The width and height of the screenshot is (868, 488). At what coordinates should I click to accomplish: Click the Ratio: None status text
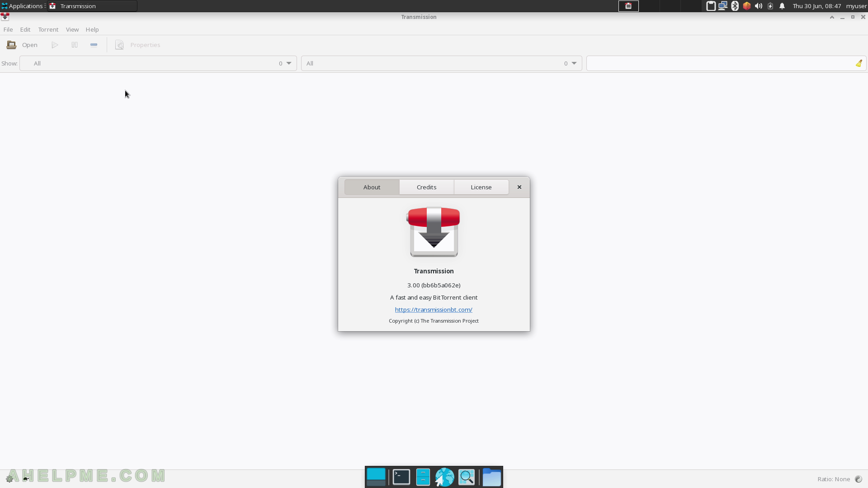pyautogui.click(x=834, y=479)
